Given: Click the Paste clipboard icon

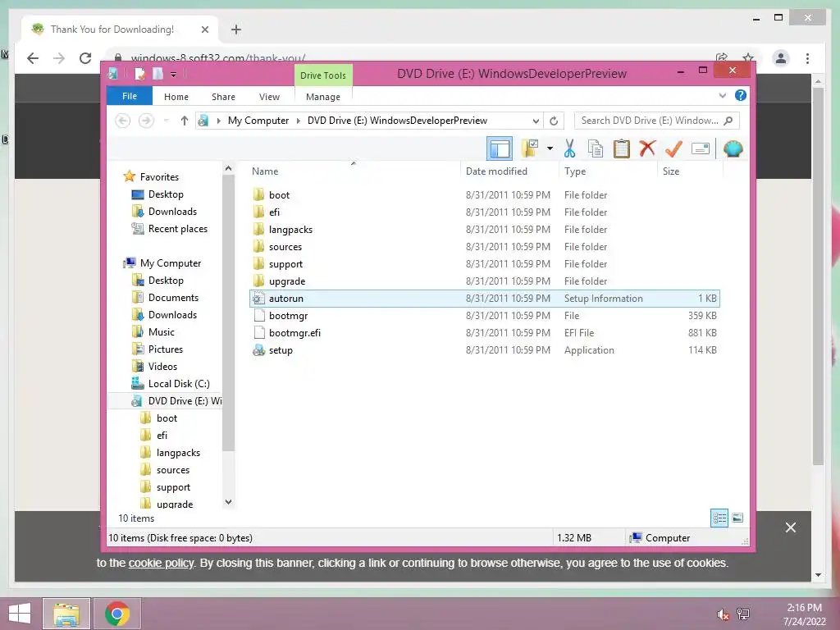Looking at the screenshot, I should pos(622,148).
